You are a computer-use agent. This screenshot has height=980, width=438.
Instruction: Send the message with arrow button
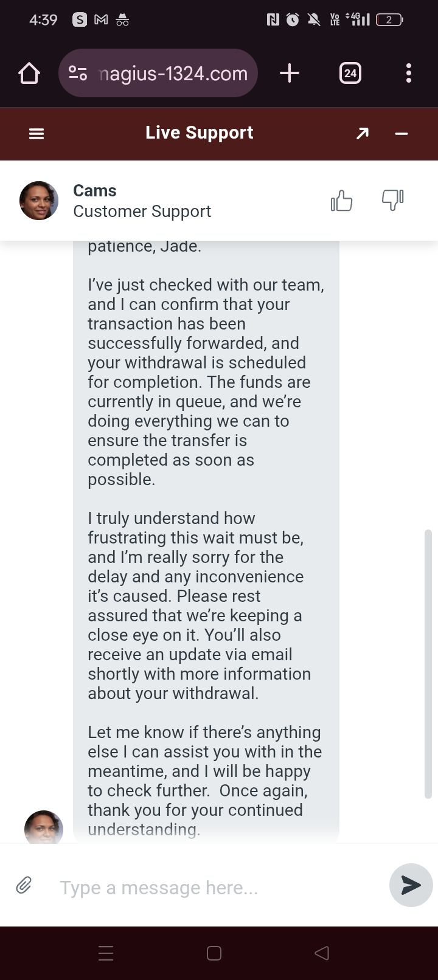point(411,885)
